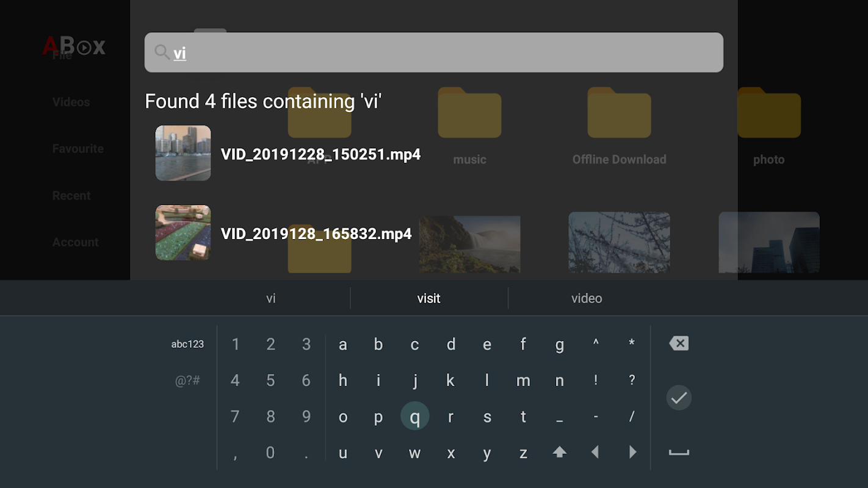This screenshot has height=488, width=868.
Task: Choose the 'video' keyboard suggestion
Action: click(x=587, y=298)
